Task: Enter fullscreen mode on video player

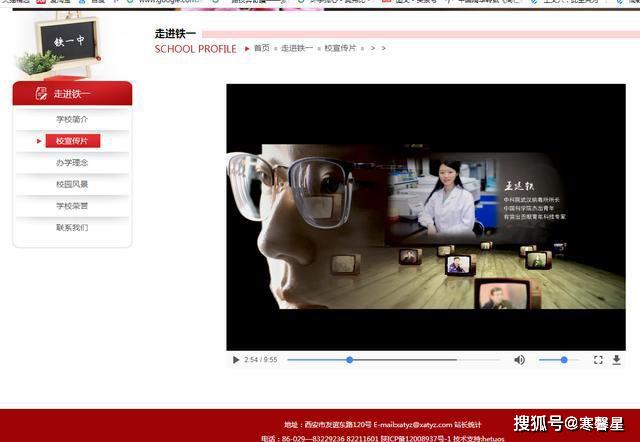Action: 598,360
